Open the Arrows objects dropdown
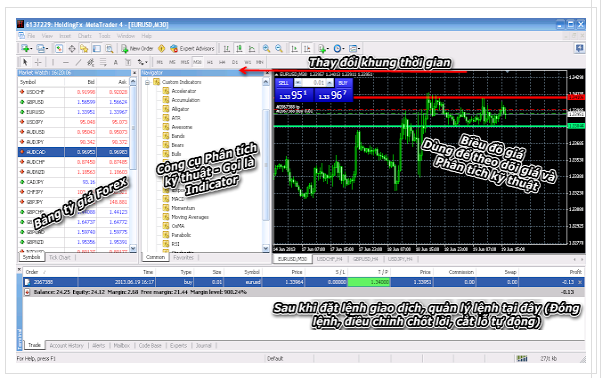The width and height of the screenshot is (603, 378). point(142,62)
